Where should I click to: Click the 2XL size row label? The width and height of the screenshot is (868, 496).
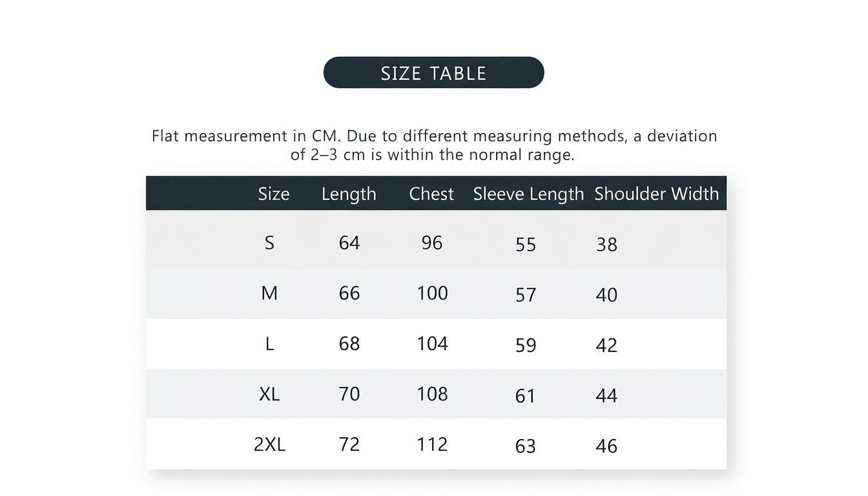click(269, 444)
